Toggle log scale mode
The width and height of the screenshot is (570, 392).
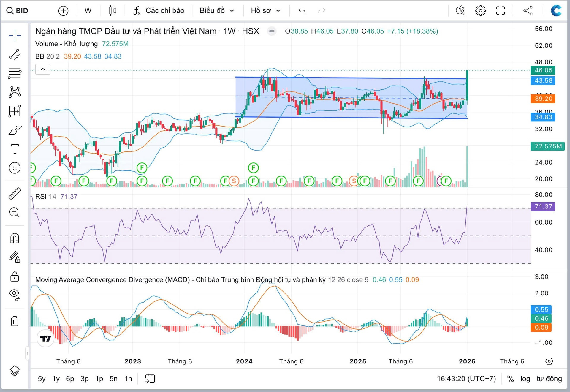coord(525,379)
